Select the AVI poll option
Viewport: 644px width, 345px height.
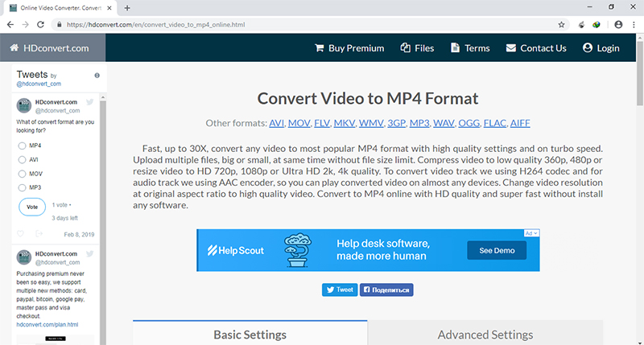pyautogui.click(x=22, y=160)
